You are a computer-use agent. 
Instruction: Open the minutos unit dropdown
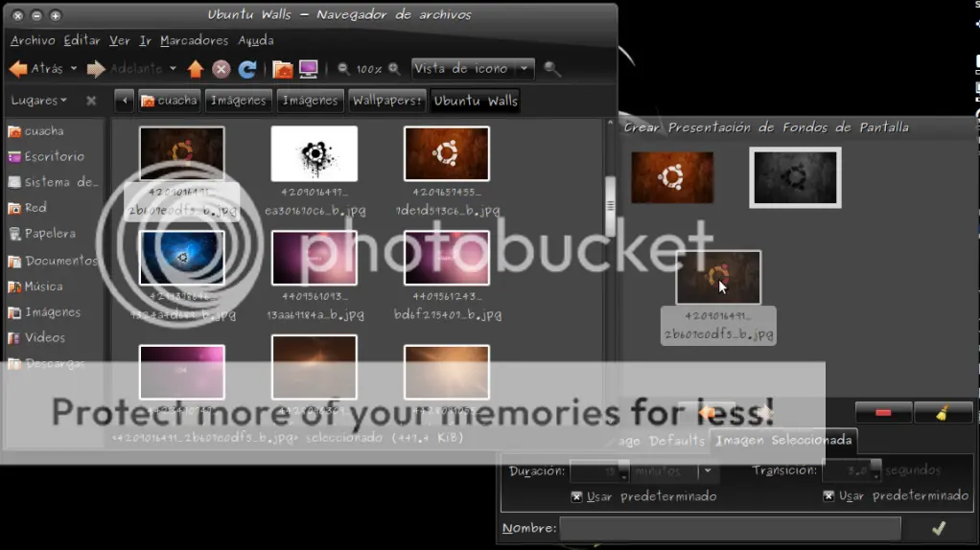[708, 470]
